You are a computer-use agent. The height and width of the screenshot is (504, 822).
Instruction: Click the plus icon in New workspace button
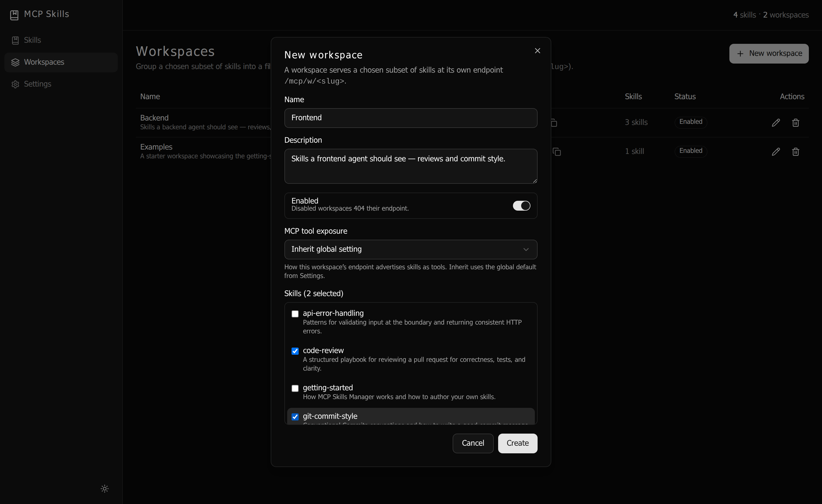[740, 54]
